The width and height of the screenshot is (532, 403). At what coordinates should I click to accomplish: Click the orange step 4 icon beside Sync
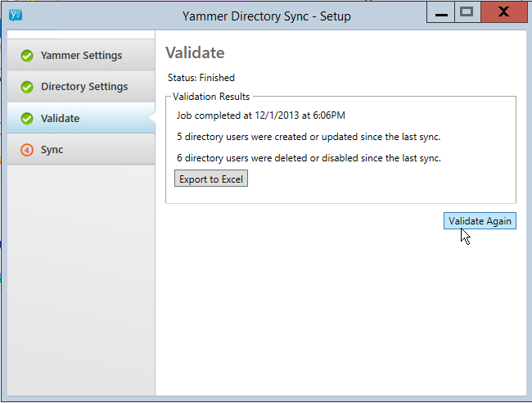(27, 150)
